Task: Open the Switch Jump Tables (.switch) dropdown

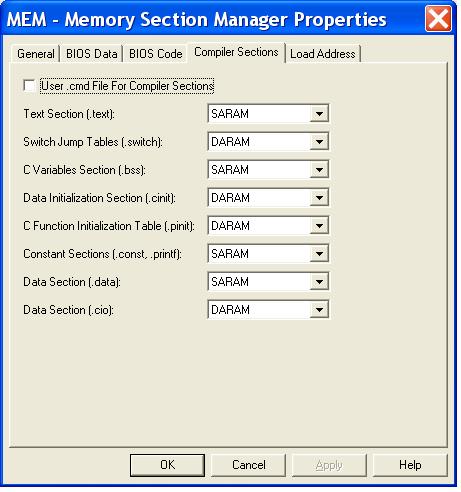Action: tap(268, 142)
